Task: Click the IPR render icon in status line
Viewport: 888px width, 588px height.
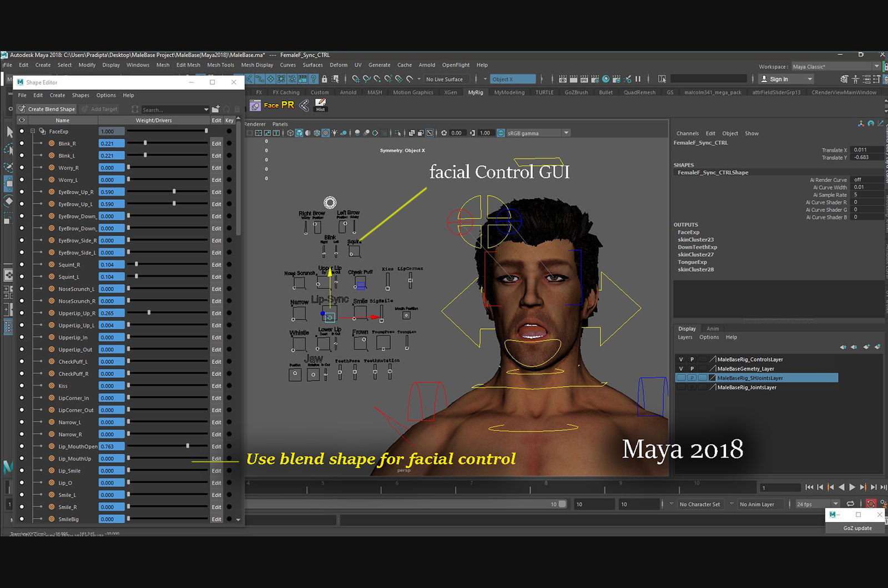Action: [584, 79]
